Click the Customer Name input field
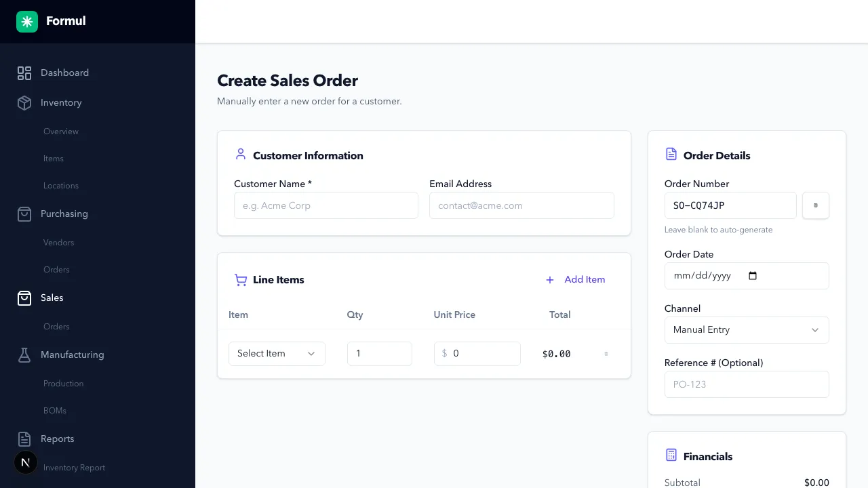Screen dimensions: 868x488 point(325,205)
